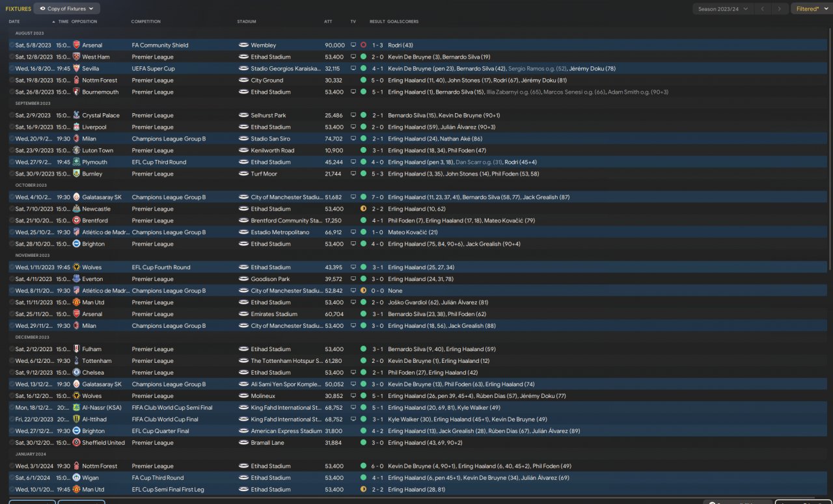Click the fixtures list vertical scrollbar

[x=830, y=150]
